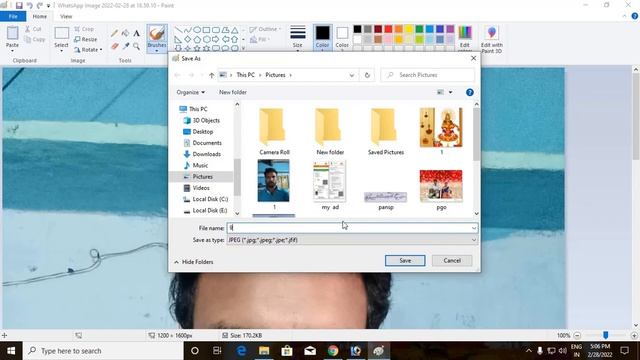640x360 pixels.
Task: Click Edit colors in Paint ribbon
Action: 465,38
